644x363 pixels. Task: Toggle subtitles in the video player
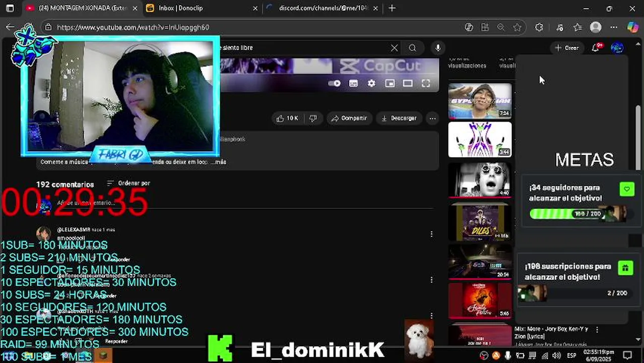(353, 84)
